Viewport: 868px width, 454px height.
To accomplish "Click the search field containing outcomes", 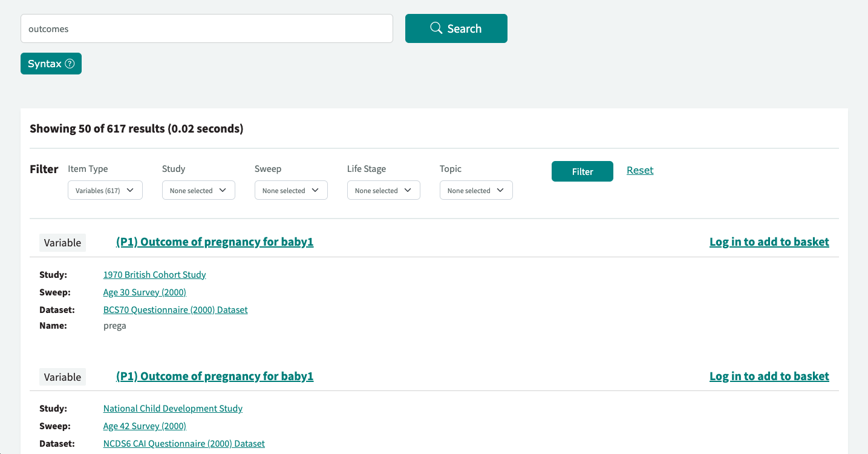I will coord(206,28).
